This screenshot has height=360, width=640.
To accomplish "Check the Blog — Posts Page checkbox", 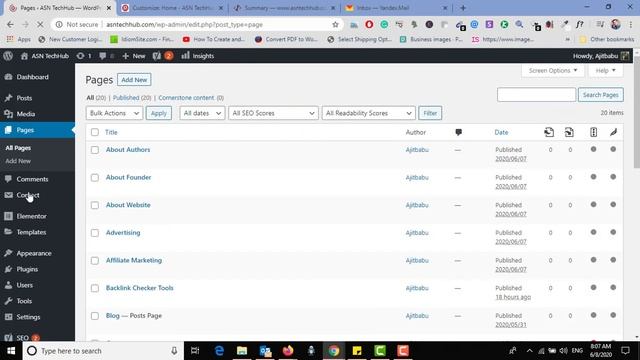I will point(95,316).
